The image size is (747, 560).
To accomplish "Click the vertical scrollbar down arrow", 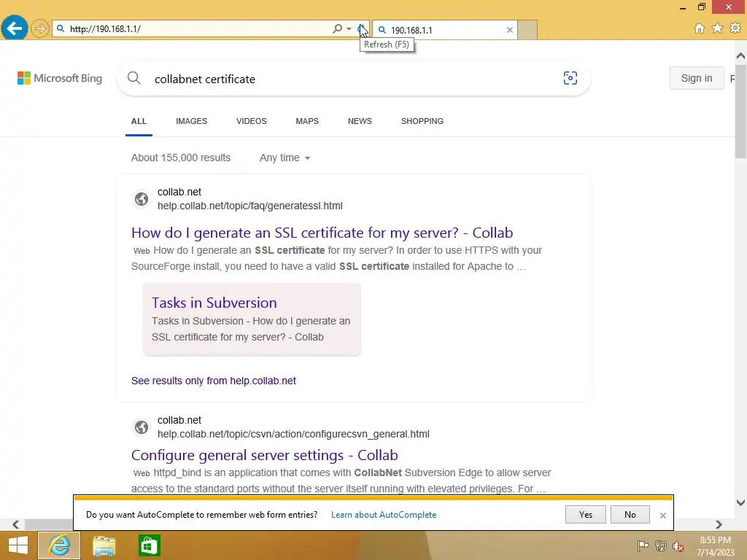I will click(741, 502).
